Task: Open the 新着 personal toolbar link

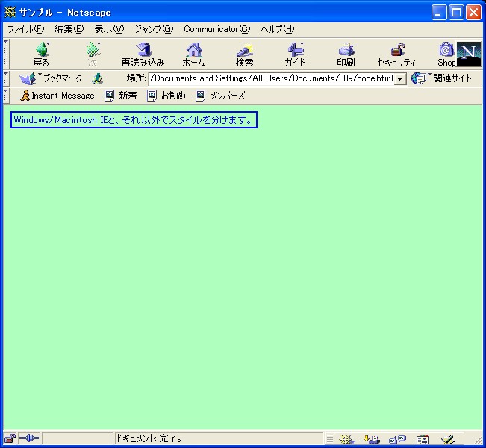Action: click(121, 96)
